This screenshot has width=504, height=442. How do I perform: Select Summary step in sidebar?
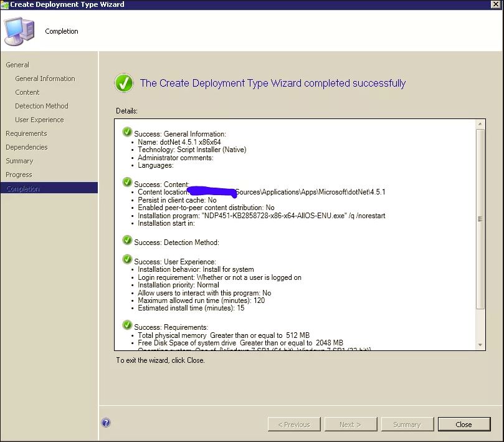point(19,161)
